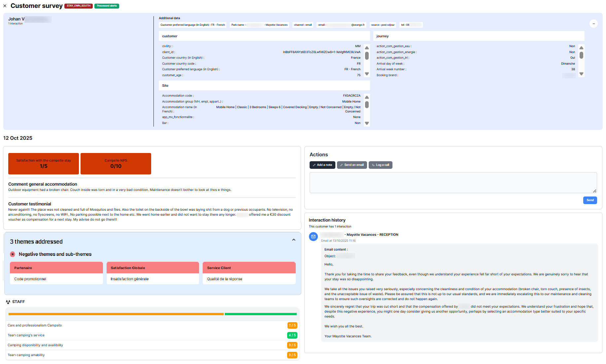The image size is (606, 364).
Task: Switch to the Log a call action
Action: 380,165
